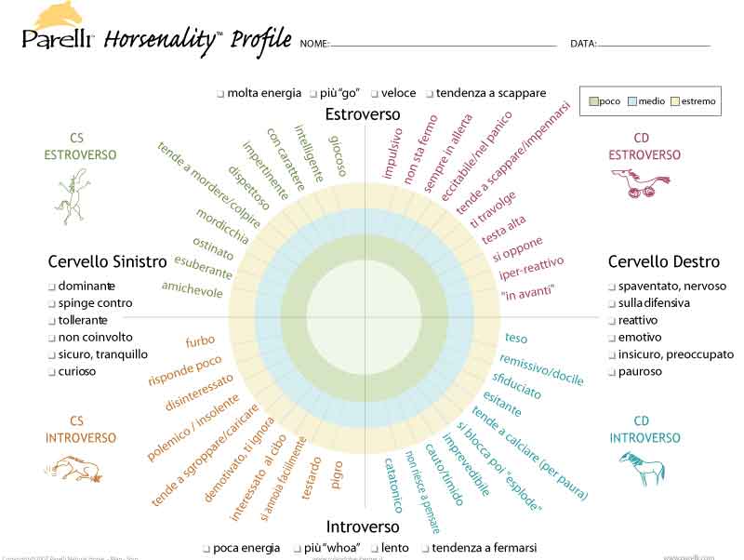
Task: Click the green rearing horse CS Estroverso icon
Action: 73,197
